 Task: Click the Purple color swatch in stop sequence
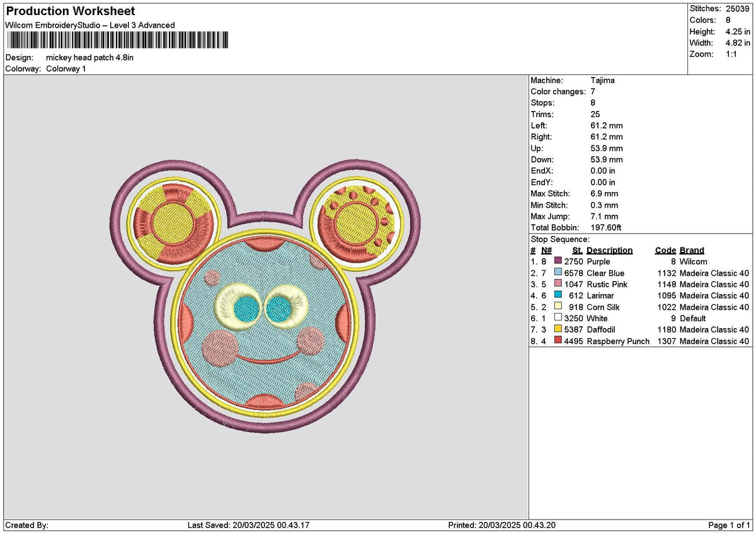coord(558,261)
